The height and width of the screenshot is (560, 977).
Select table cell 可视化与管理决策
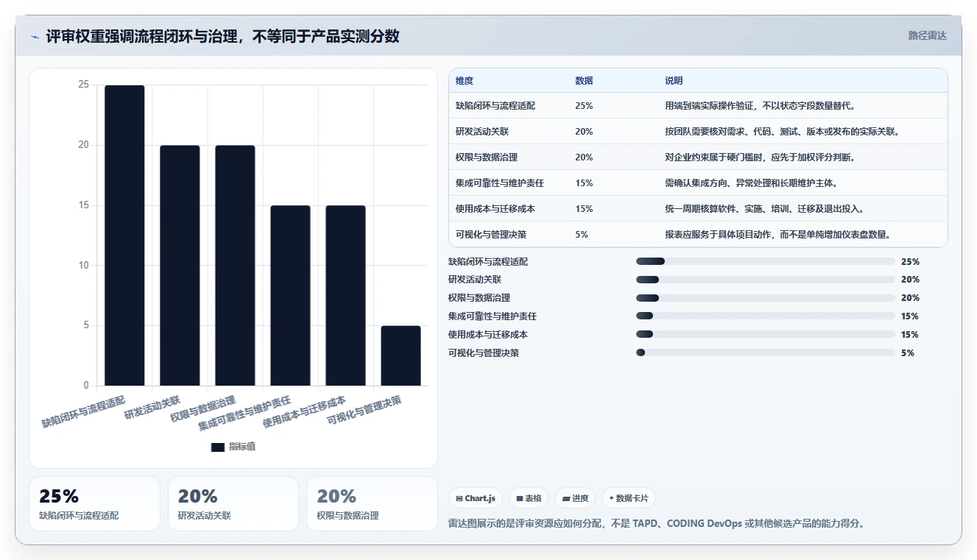(491, 235)
